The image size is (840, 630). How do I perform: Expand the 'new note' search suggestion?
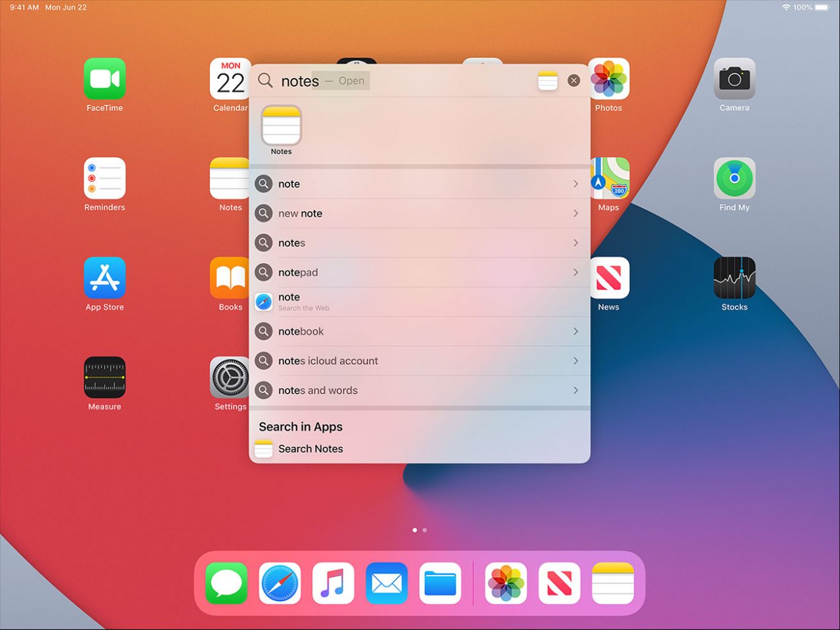click(420, 213)
